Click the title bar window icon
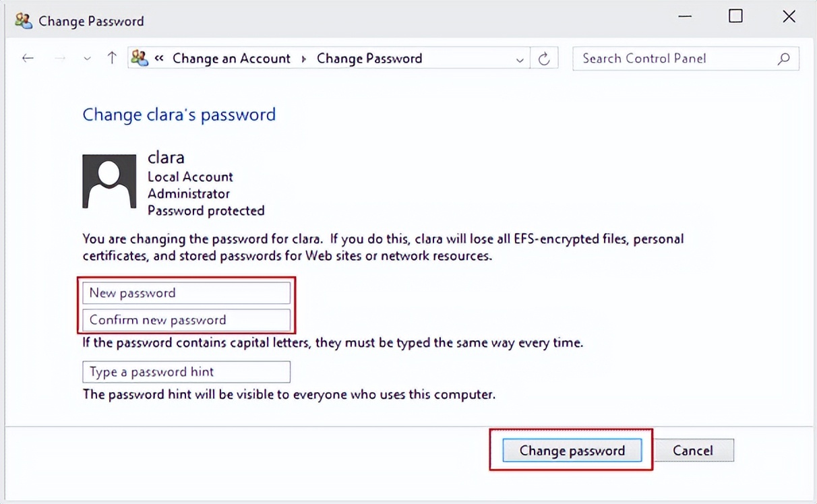 (x=23, y=20)
